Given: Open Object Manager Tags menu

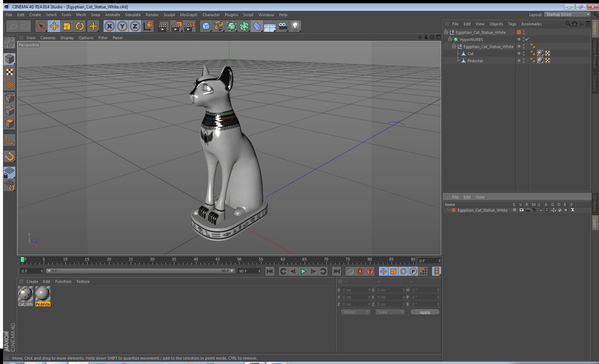Looking at the screenshot, I should coord(512,24).
